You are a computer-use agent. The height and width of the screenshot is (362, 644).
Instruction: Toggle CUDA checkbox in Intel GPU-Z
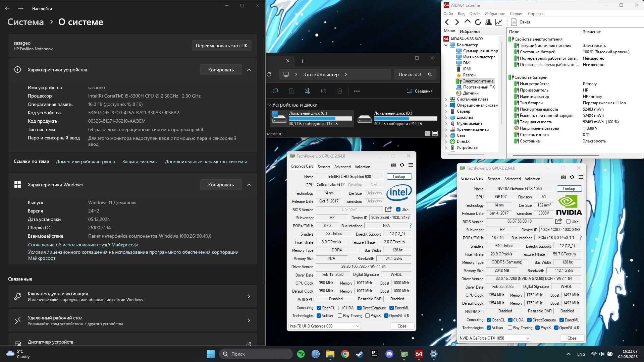click(340, 308)
